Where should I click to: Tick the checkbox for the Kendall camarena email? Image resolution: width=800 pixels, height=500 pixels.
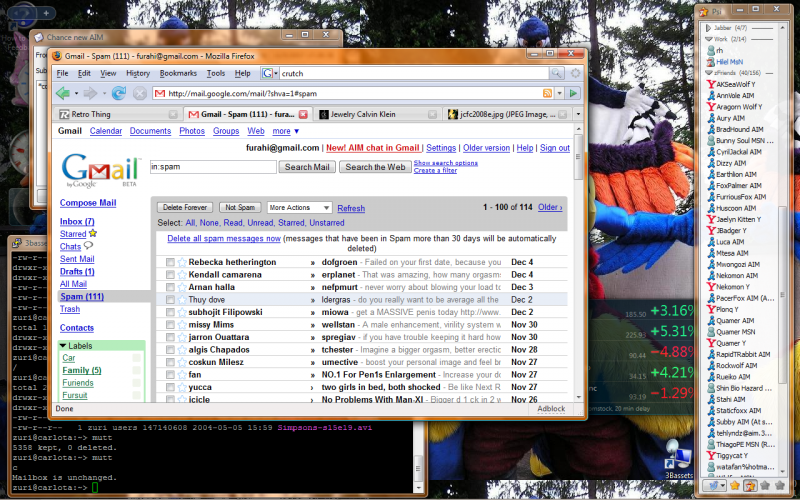[x=169, y=274]
